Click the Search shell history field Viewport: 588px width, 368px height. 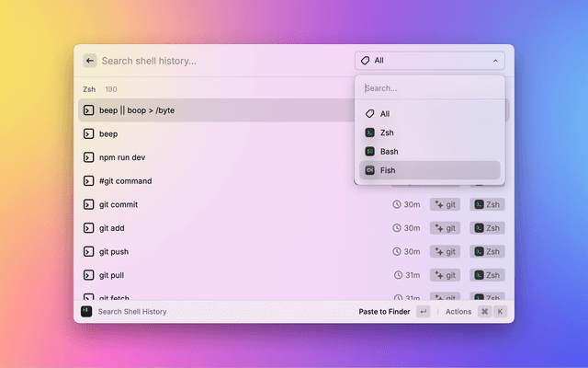[x=220, y=61]
